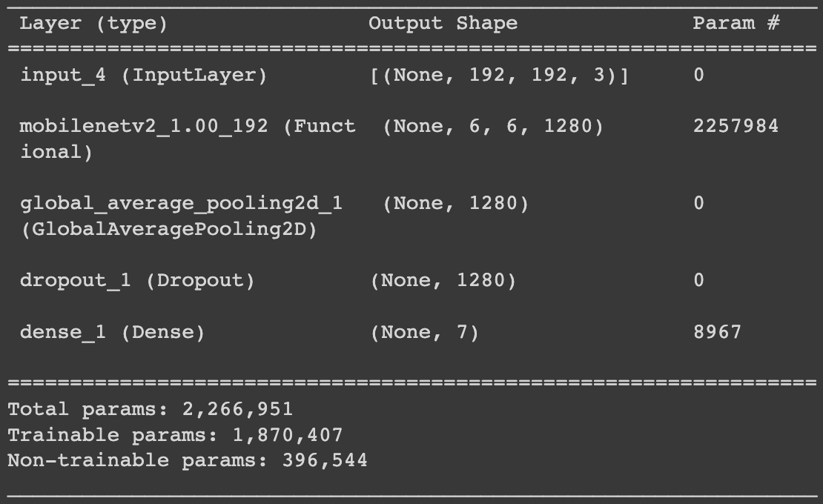Viewport: 823px width, 504px height.
Task: Select the "Trainable params: 1,870,407" line
Action: (175, 435)
